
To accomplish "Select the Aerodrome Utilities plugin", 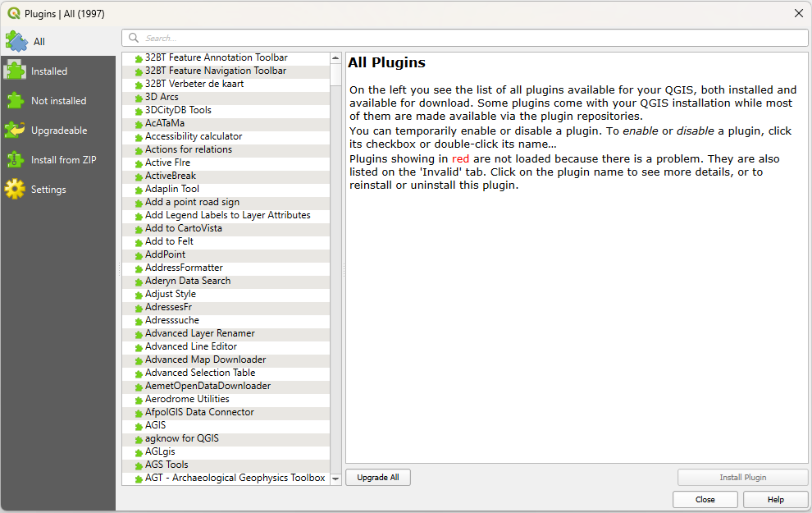I will click(x=188, y=399).
